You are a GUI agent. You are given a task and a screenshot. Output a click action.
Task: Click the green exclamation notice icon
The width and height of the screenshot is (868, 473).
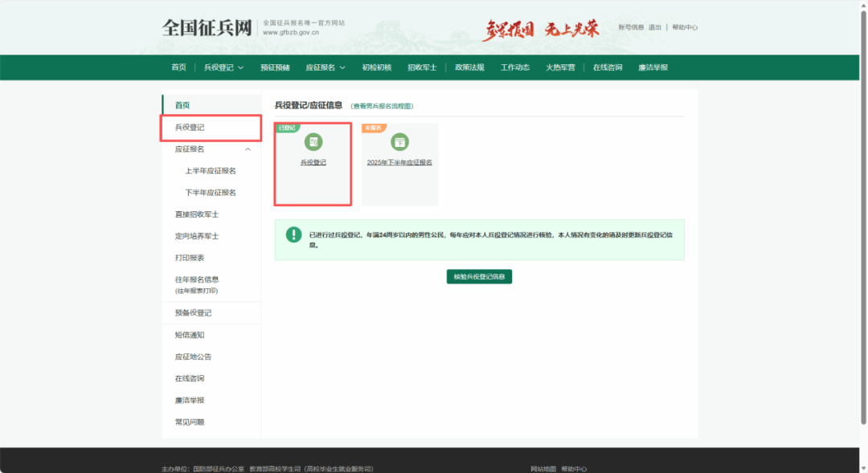(293, 234)
